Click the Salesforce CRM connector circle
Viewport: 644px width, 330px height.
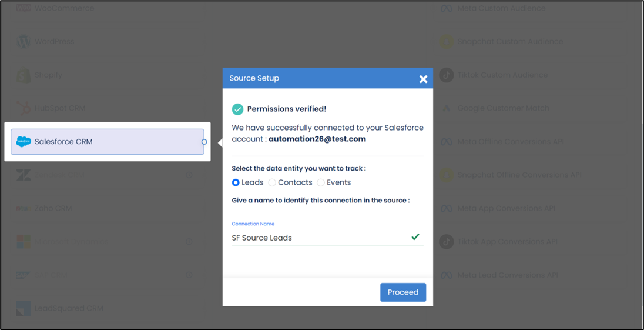(x=204, y=142)
